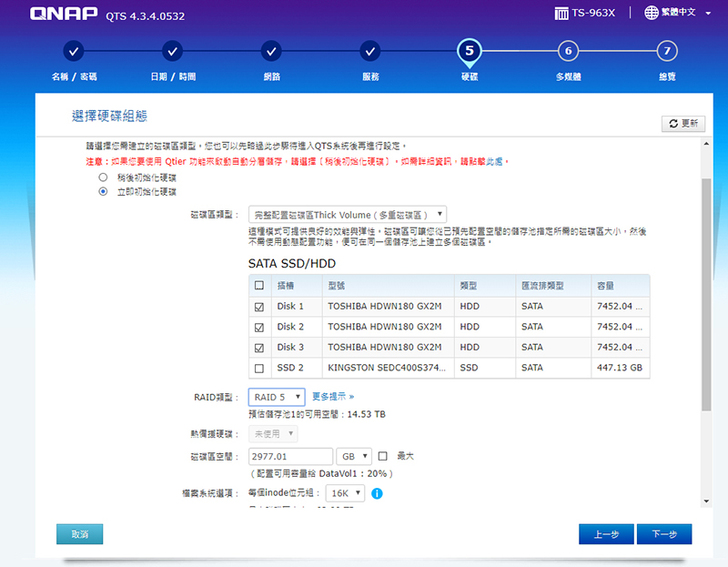This screenshot has width=728, height=567.
Task: Select the initialize disks later radio button
Action: tap(103, 178)
